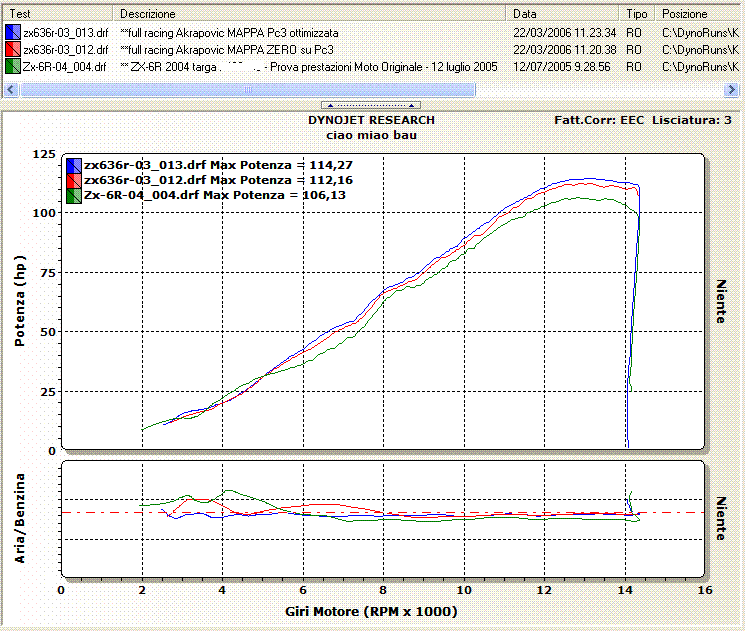Click blue run icon for zx636r-03_013.drf
The width and height of the screenshot is (745, 631).
click(x=12, y=33)
